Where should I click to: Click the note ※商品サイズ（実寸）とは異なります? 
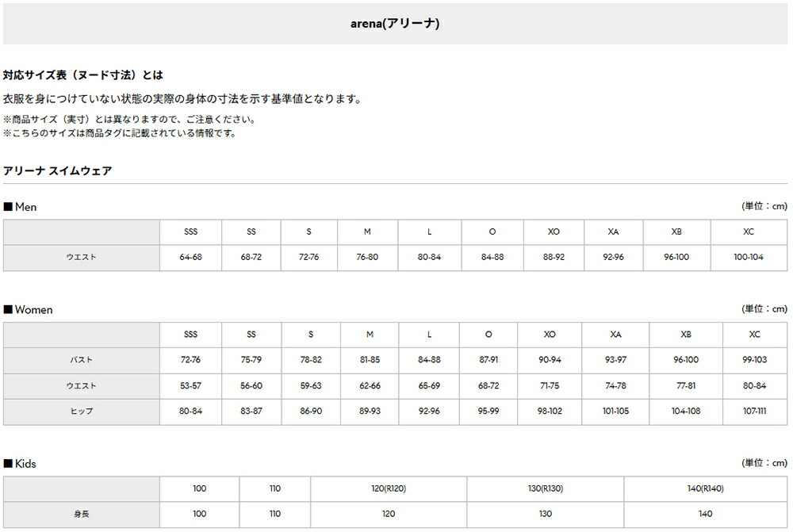point(129,120)
